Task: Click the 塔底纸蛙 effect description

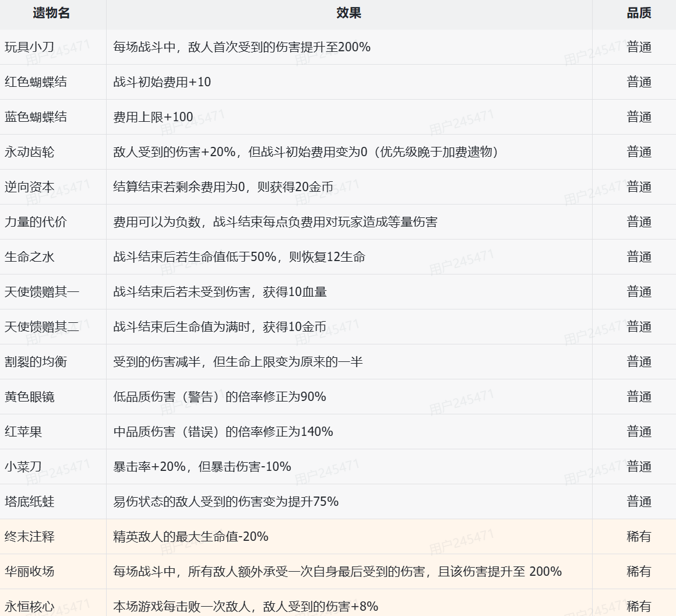Action: (226, 502)
